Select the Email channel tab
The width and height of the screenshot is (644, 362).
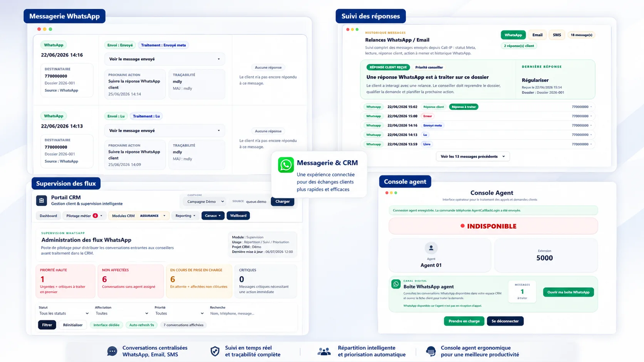(x=537, y=35)
